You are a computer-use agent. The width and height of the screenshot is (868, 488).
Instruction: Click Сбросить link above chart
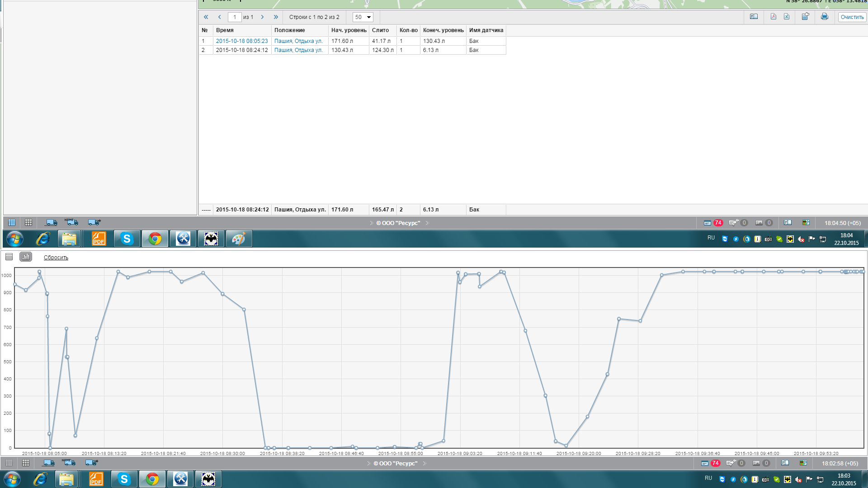(x=56, y=258)
